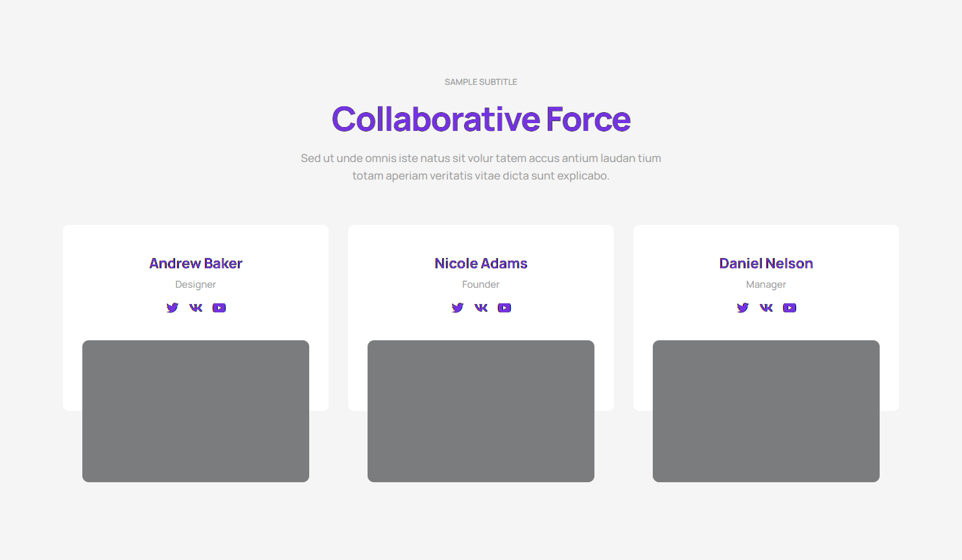Open the Nicole Adams name link
The width and height of the screenshot is (962, 560).
481,264
